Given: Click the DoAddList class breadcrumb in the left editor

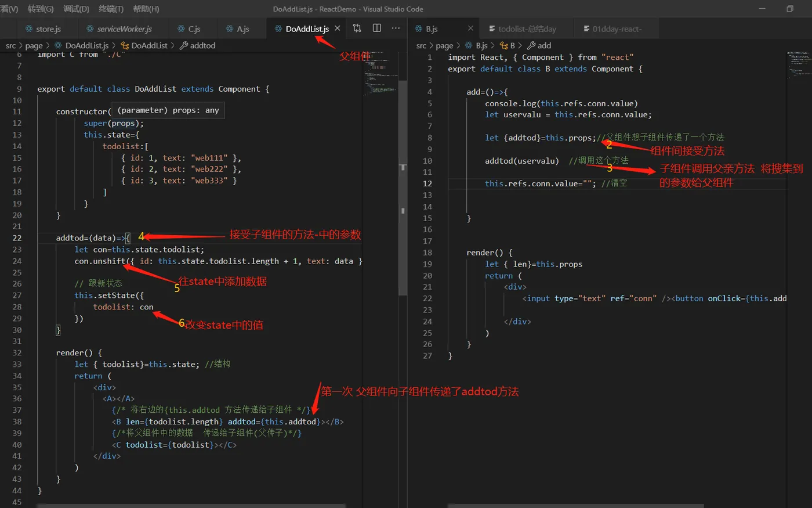Looking at the screenshot, I should (148, 45).
